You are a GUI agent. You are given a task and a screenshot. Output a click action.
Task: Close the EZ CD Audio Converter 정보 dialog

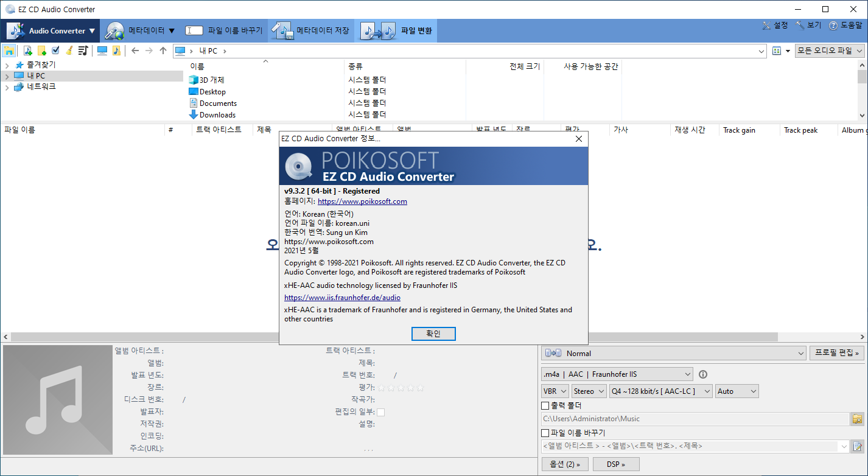579,139
